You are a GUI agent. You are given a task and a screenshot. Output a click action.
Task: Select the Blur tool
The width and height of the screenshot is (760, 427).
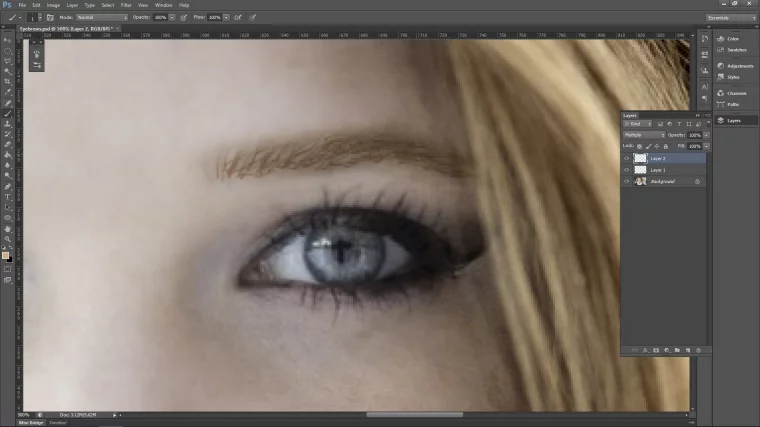(7, 165)
